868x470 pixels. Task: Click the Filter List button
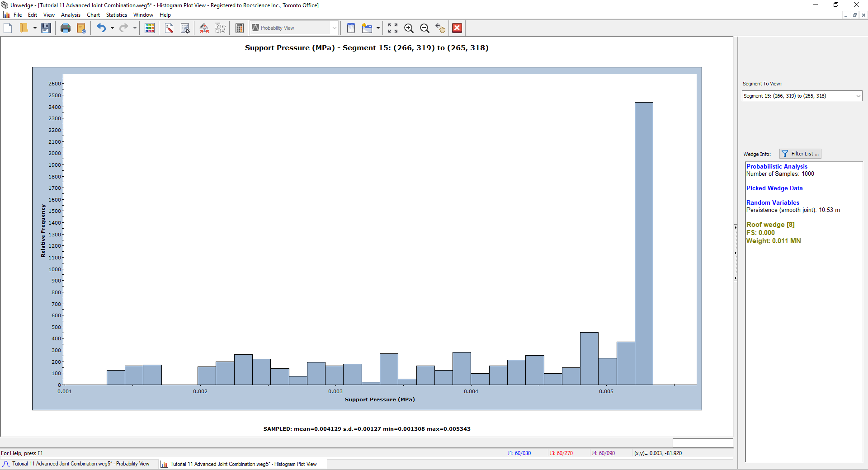click(x=800, y=154)
